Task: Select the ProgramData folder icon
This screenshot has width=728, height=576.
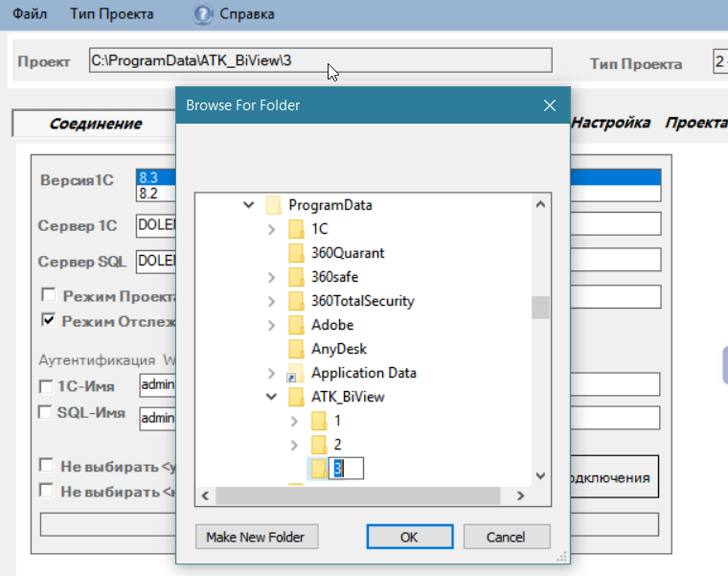Action: pos(273,205)
